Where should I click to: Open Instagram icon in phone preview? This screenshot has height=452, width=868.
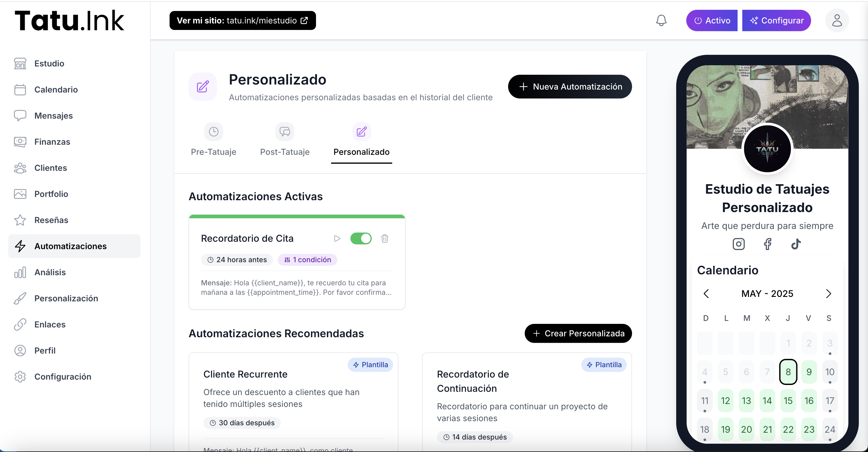[738, 244]
